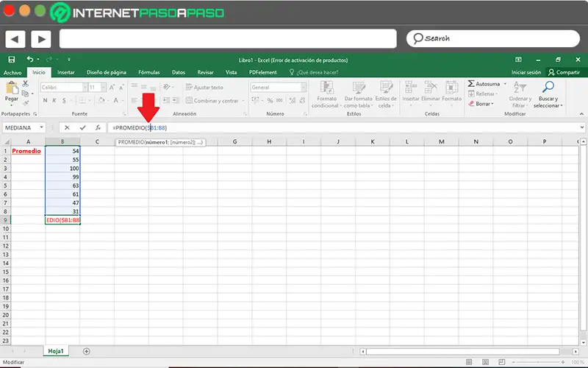Screen dimensions: 588x368
Task: Click the Search field in the browser frame
Action: click(493, 38)
